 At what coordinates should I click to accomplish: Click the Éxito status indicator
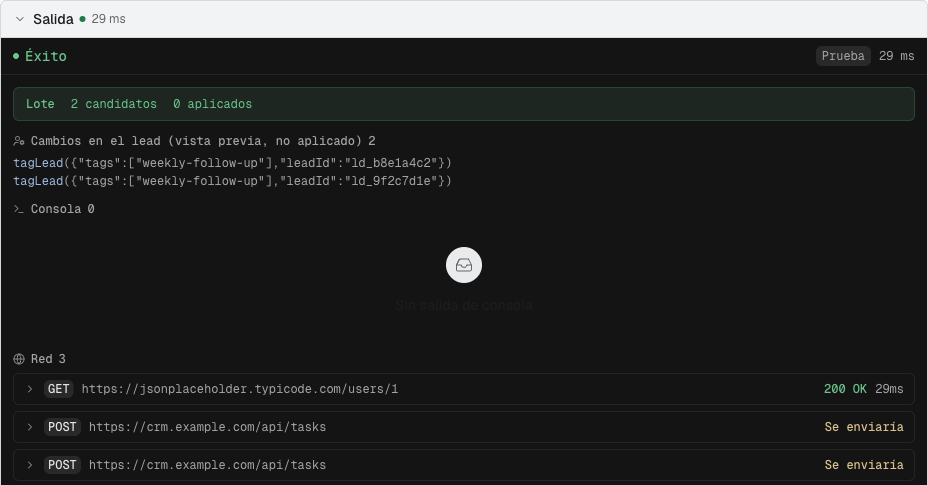tap(40, 56)
